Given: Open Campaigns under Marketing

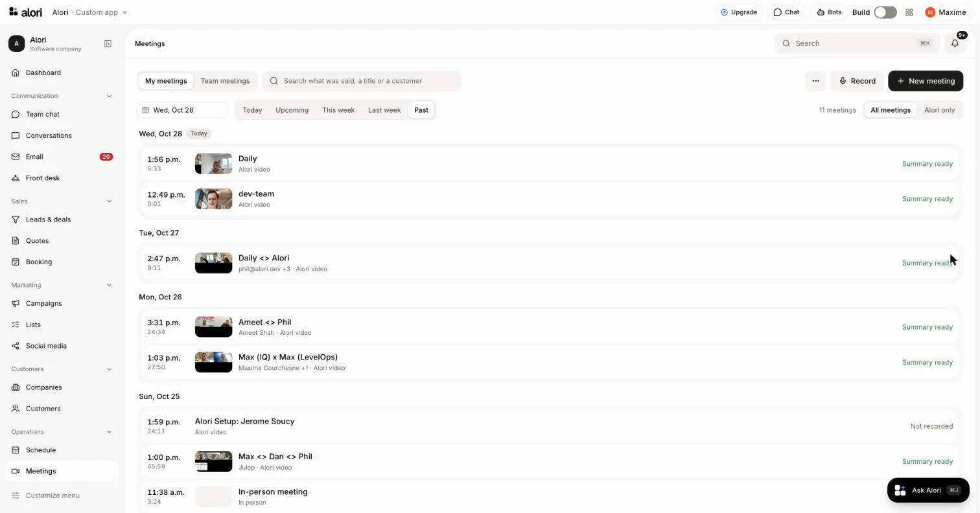Looking at the screenshot, I should tap(62, 303).
